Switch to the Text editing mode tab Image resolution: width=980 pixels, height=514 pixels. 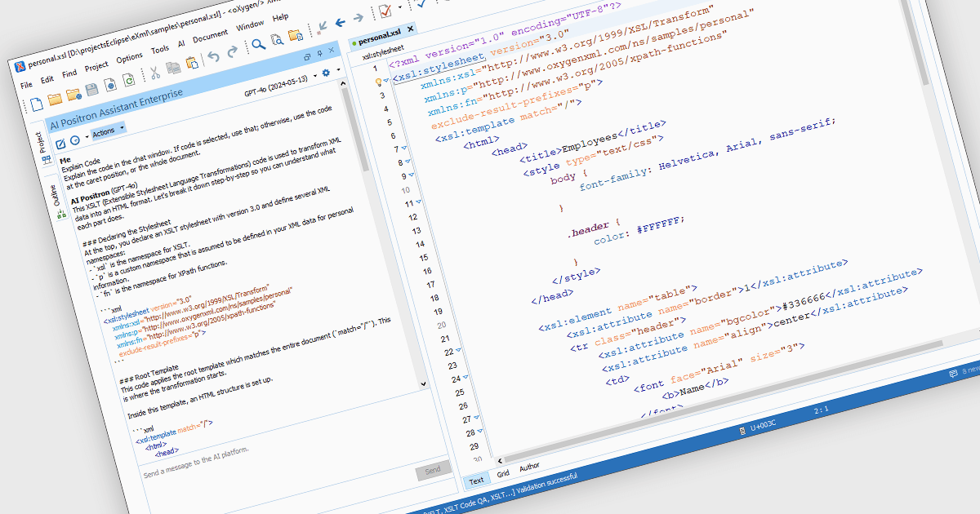pyautogui.click(x=476, y=481)
